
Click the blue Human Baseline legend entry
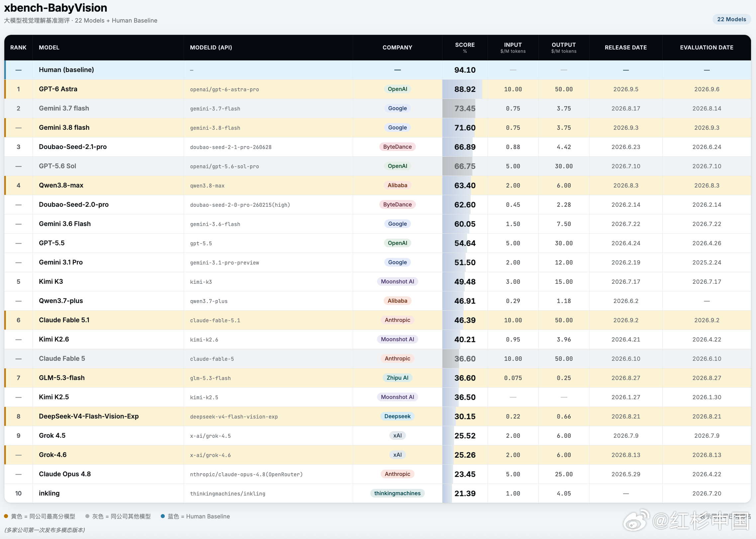[x=195, y=516]
